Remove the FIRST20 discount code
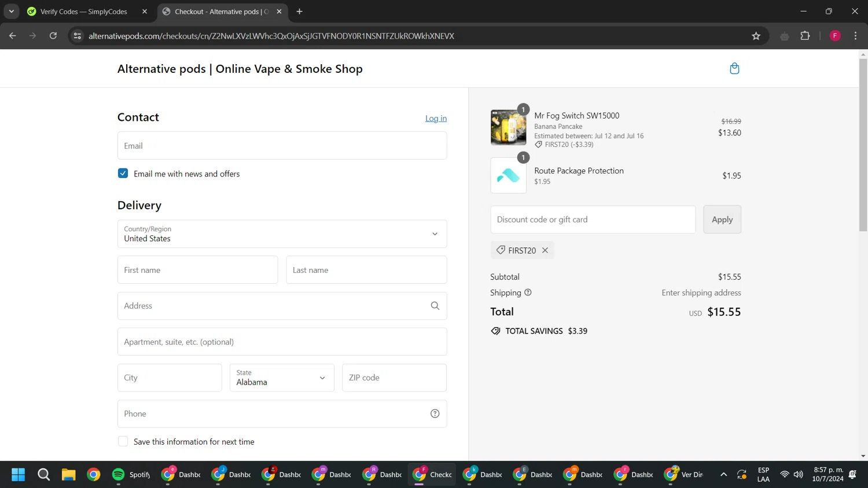868x488 pixels. (545, 250)
